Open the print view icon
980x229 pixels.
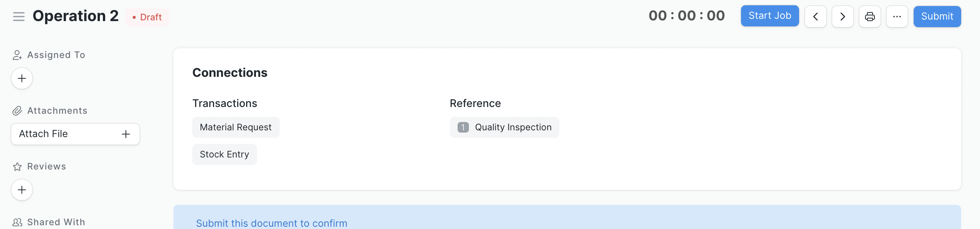pos(870,17)
